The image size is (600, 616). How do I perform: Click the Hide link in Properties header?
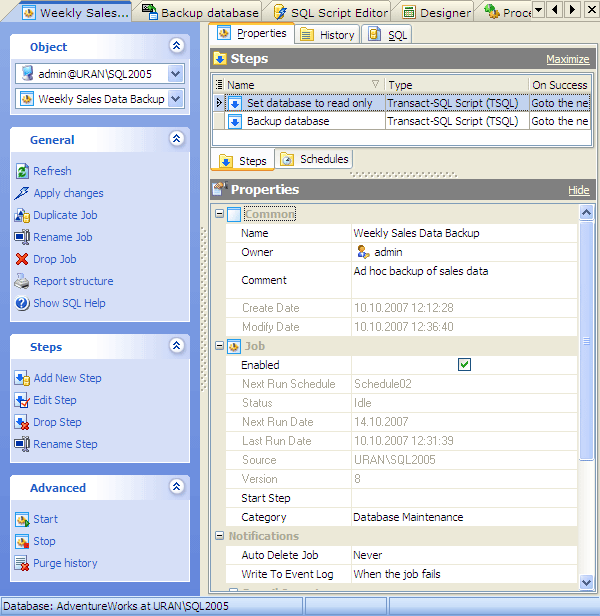click(578, 190)
